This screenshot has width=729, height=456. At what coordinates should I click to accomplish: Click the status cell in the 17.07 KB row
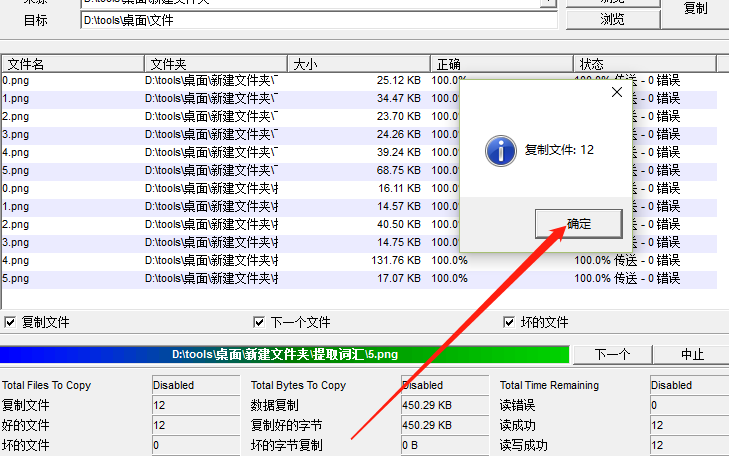627,278
